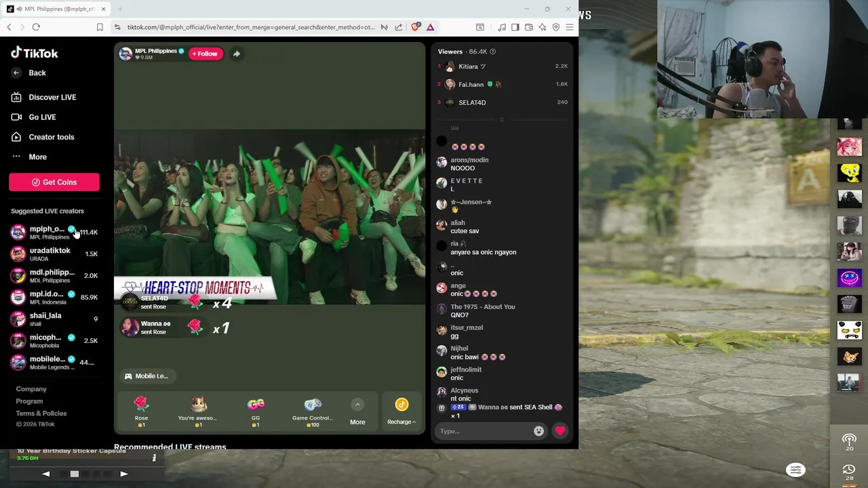Click previous arrow in sticker capsule panel
Screen dimensions: 868x488
tap(46, 474)
